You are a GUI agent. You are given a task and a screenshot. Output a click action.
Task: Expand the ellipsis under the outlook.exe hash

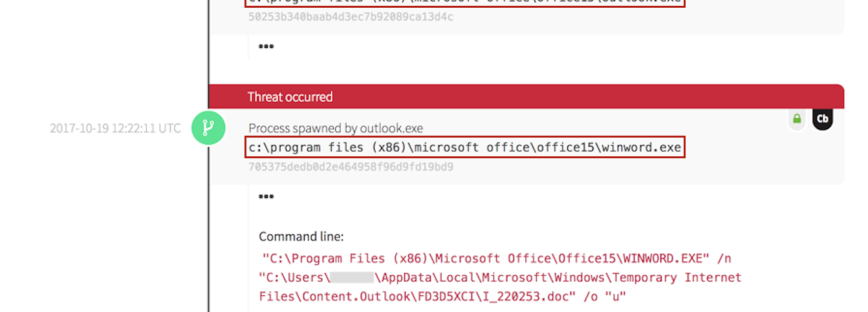pyautogui.click(x=265, y=46)
